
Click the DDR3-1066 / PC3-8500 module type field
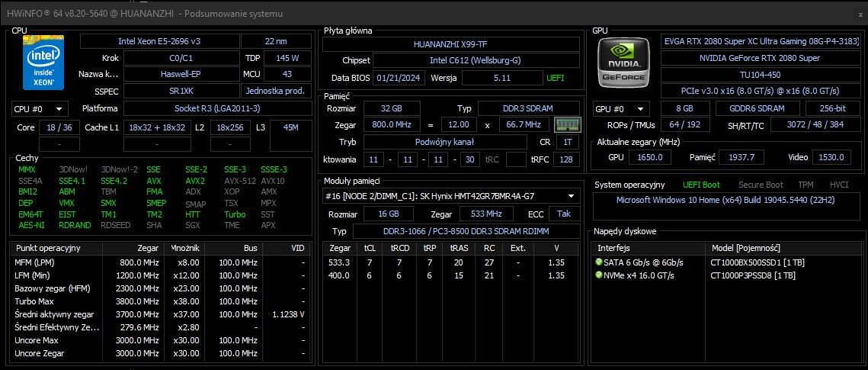[466, 231]
